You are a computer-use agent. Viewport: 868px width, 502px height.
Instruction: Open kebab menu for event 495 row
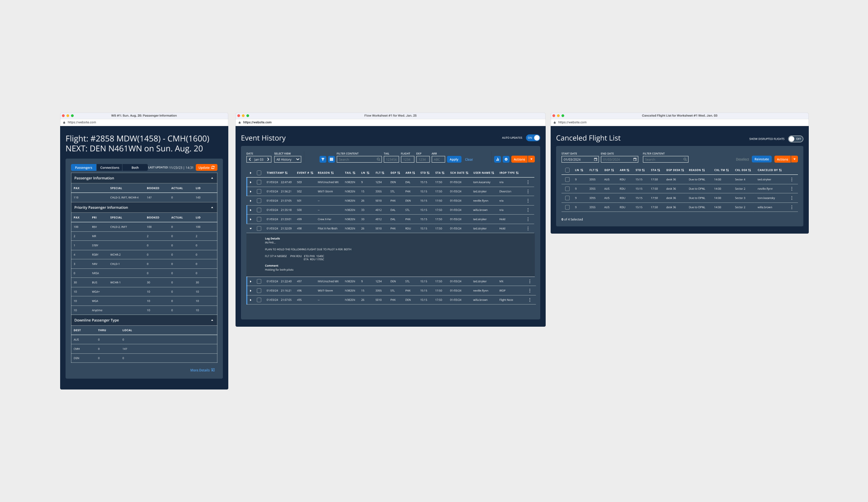click(530, 300)
